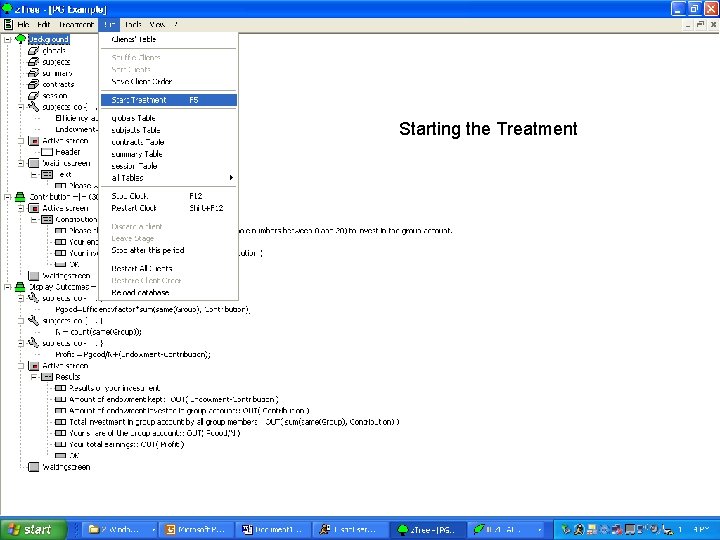Open the Edit menu

point(43,24)
